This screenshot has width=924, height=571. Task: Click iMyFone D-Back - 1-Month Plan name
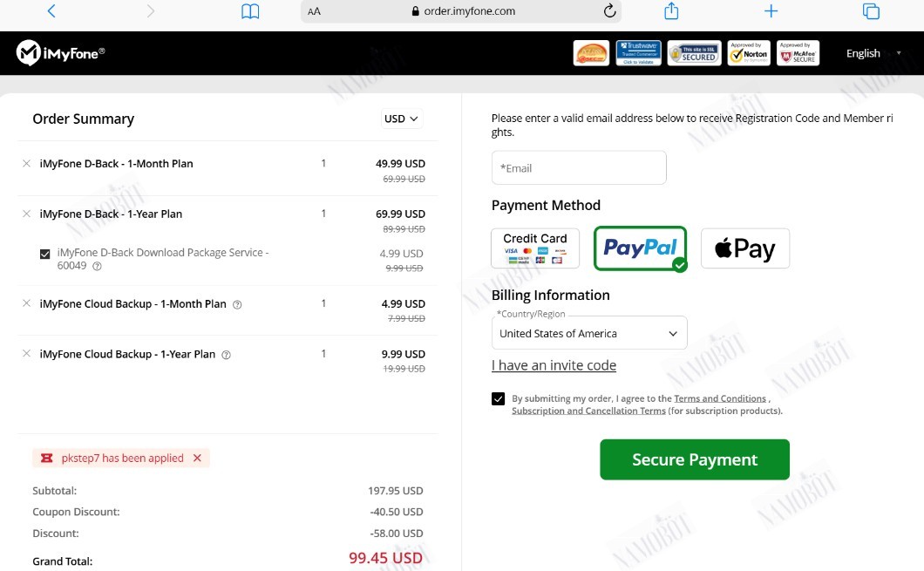click(x=116, y=164)
